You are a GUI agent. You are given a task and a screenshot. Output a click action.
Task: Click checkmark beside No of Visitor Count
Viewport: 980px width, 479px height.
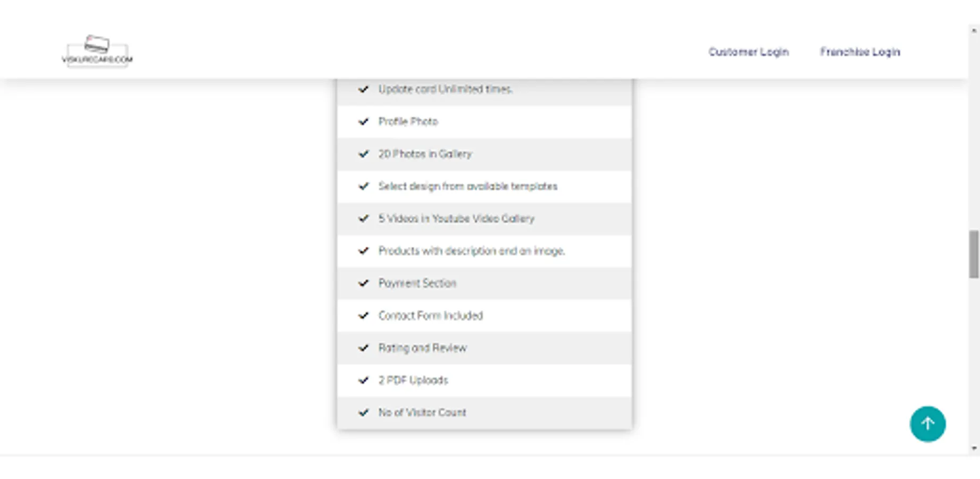click(364, 412)
